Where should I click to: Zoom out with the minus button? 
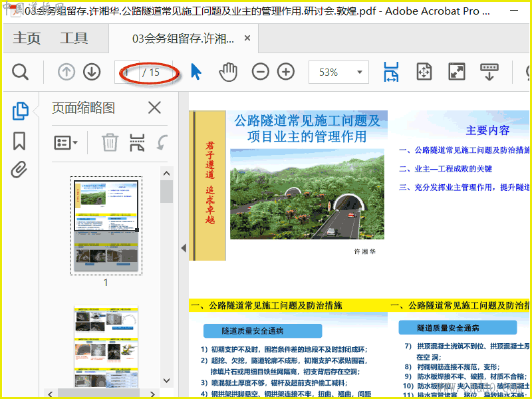[x=261, y=72]
